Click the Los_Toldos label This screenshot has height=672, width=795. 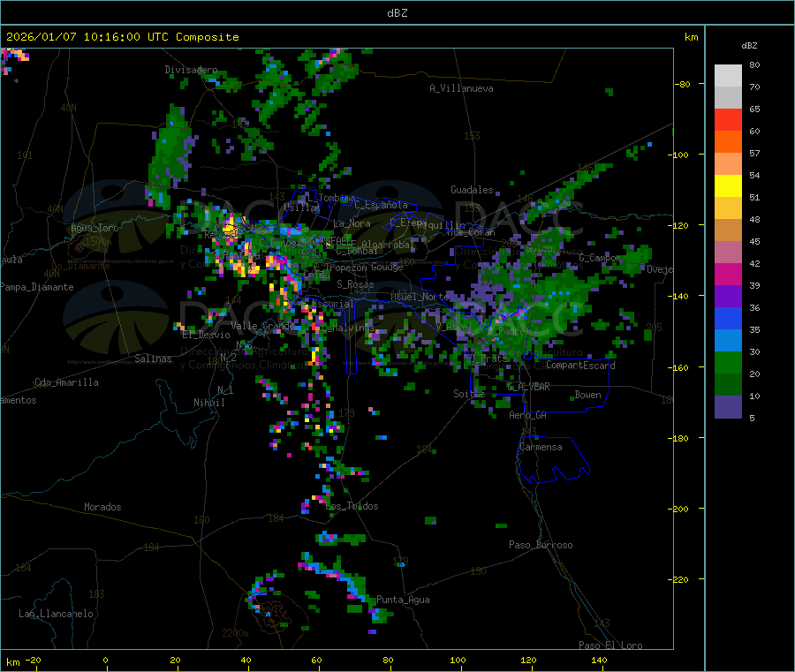pos(352,506)
